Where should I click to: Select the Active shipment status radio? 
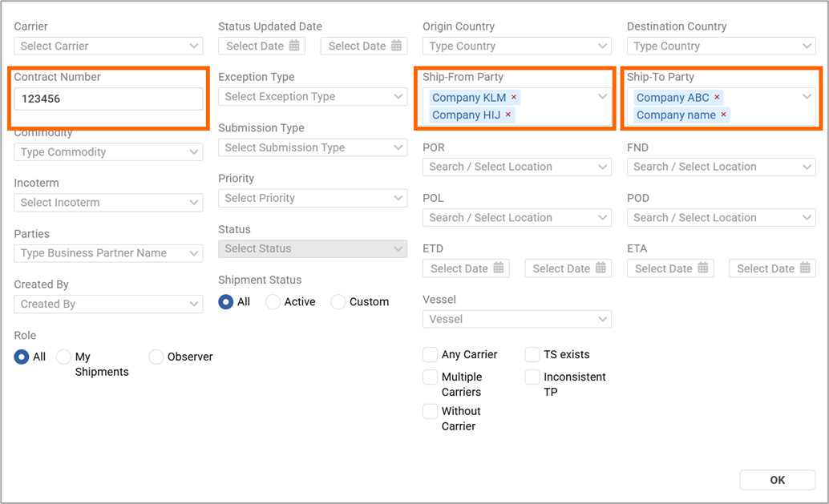(273, 301)
